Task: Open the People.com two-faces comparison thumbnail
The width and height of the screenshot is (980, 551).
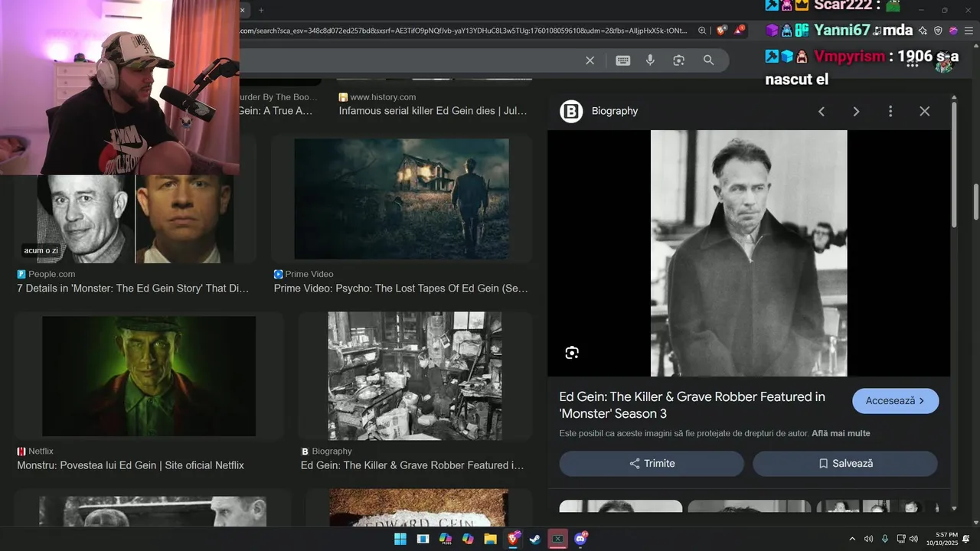Action: 136,219
